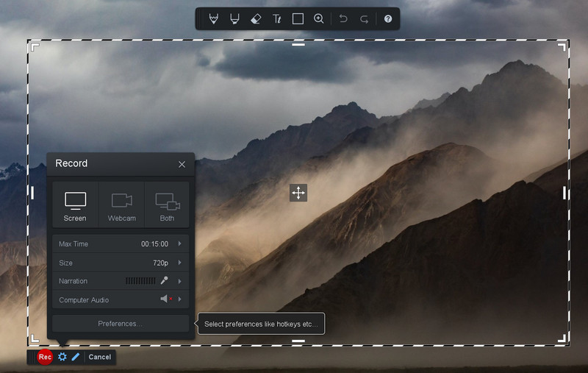The image size is (588, 373).
Task: Redo the drawing action
Action: tap(364, 19)
